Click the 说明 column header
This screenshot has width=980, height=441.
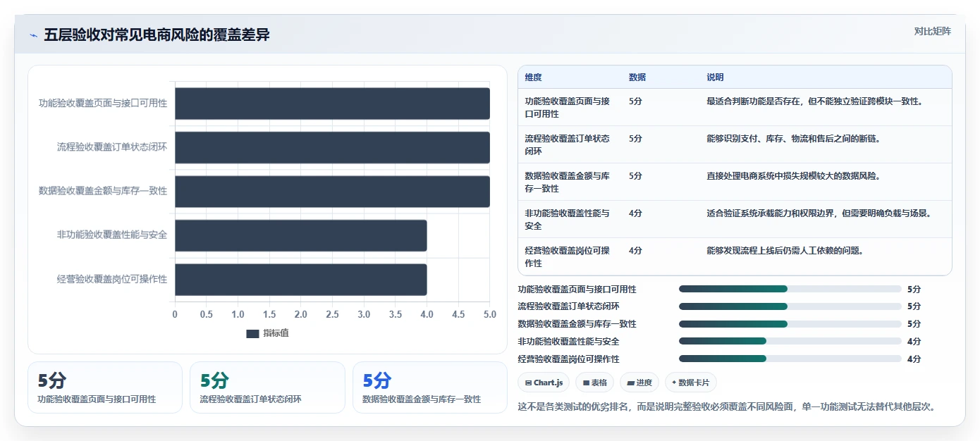coord(715,77)
